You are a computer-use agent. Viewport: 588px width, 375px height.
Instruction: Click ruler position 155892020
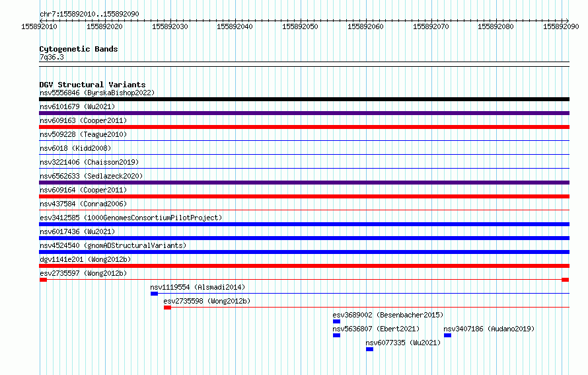click(x=104, y=26)
